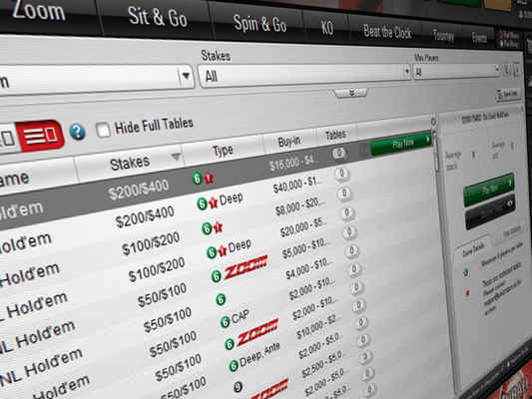The width and height of the screenshot is (532, 399).
Task: Click the Tables column header
Action: coord(335,135)
